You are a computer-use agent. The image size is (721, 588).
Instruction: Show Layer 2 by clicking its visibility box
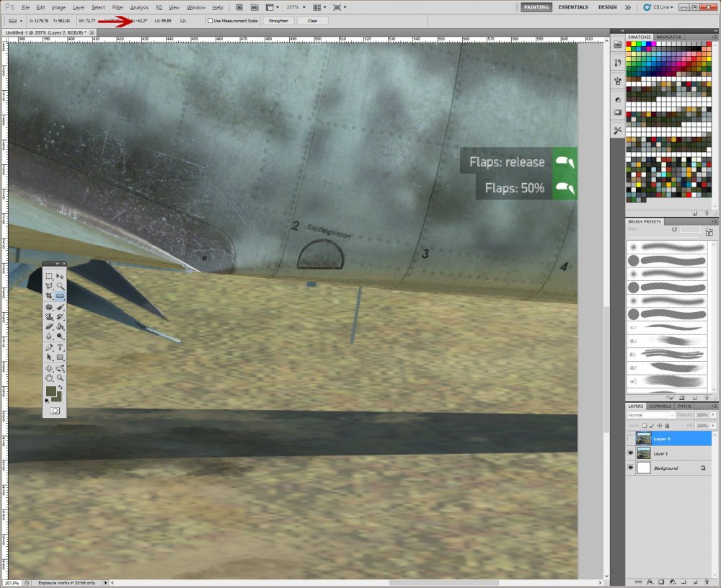[x=631, y=438]
